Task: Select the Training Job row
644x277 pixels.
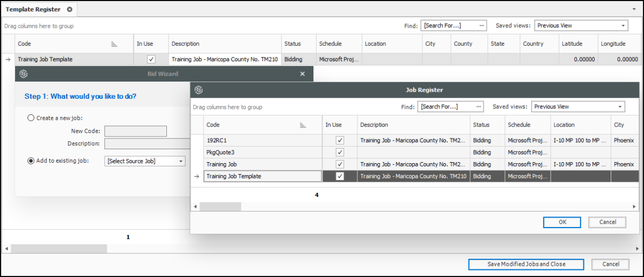Action: click(263, 164)
